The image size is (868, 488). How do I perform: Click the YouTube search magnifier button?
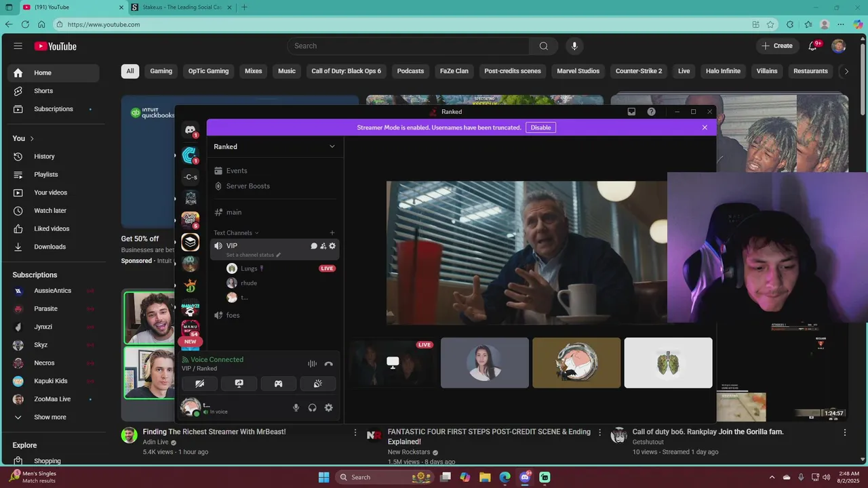pos(544,46)
